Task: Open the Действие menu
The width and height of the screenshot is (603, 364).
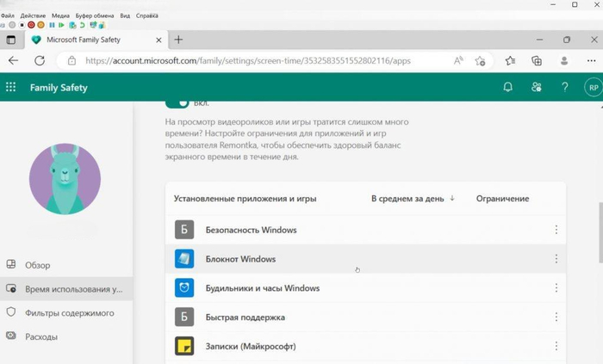Action: tap(32, 15)
